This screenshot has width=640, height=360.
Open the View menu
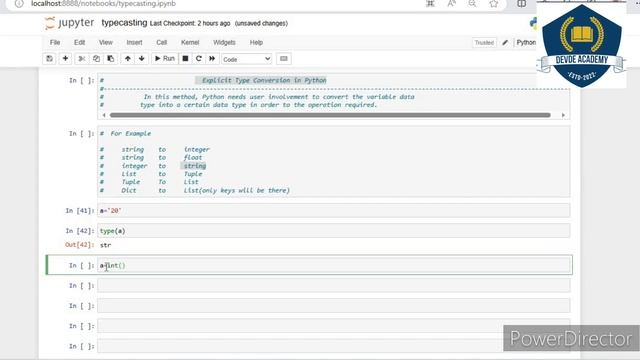coord(106,42)
